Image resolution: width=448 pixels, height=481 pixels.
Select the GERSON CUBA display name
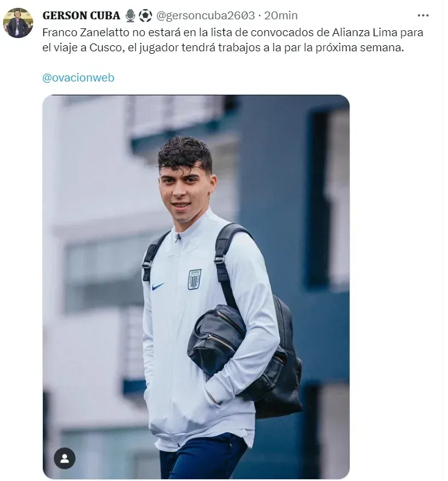pyautogui.click(x=82, y=15)
